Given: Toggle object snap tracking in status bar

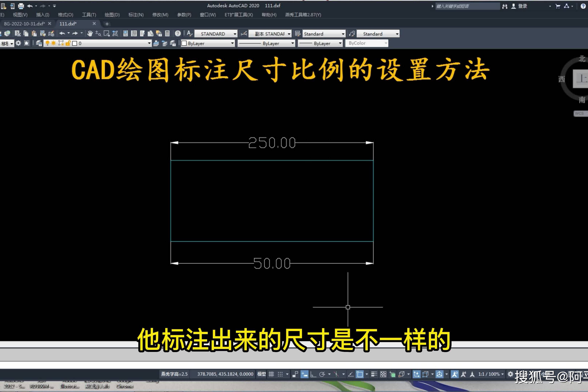Looking at the screenshot, I should click(351, 374).
